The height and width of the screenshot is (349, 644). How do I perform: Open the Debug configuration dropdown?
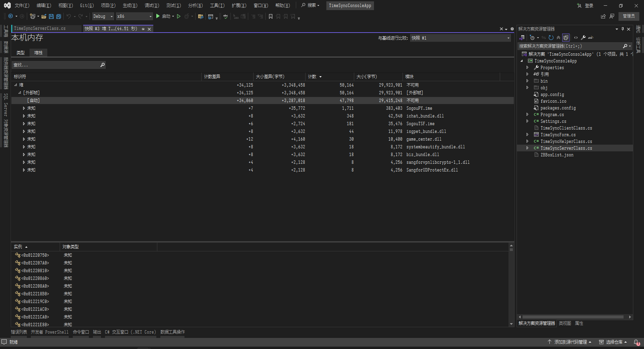tap(103, 16)
